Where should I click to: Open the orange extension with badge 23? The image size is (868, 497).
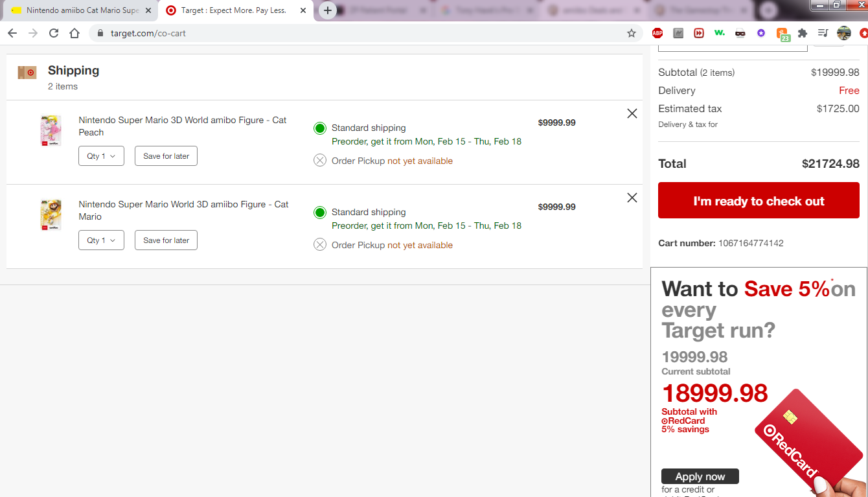[x=782, y=34]
